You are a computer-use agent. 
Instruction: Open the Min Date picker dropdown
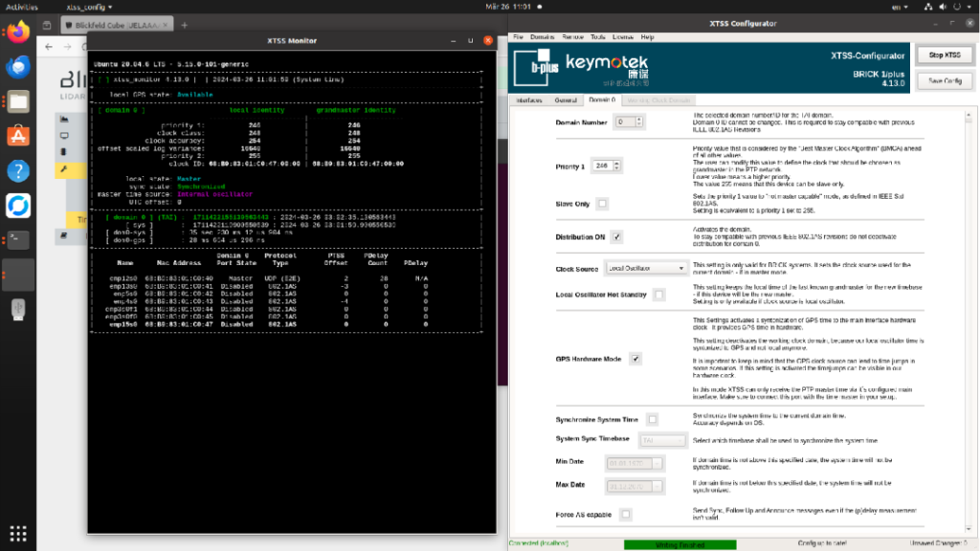[x=657, y=464]
